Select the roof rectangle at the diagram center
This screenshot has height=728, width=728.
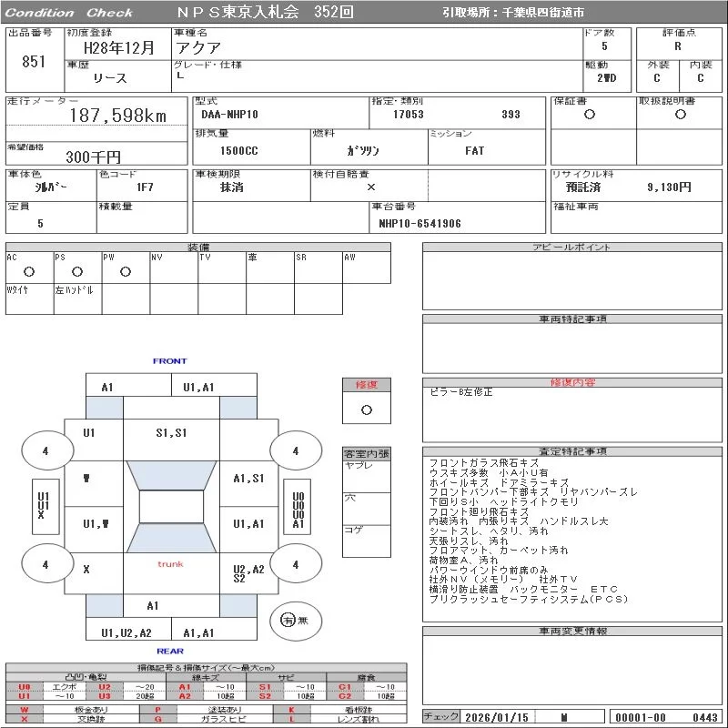[170, 507]
